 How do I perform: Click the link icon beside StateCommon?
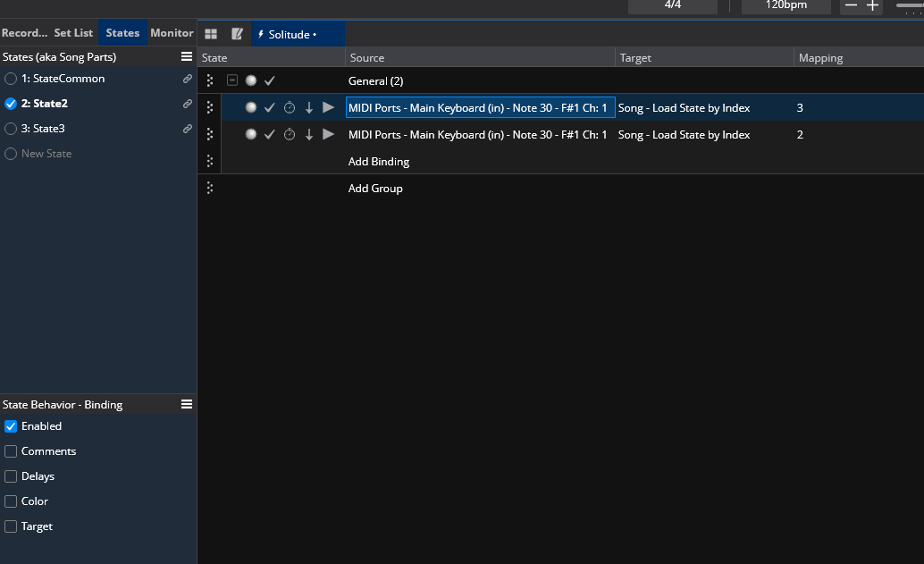[187, 79]
